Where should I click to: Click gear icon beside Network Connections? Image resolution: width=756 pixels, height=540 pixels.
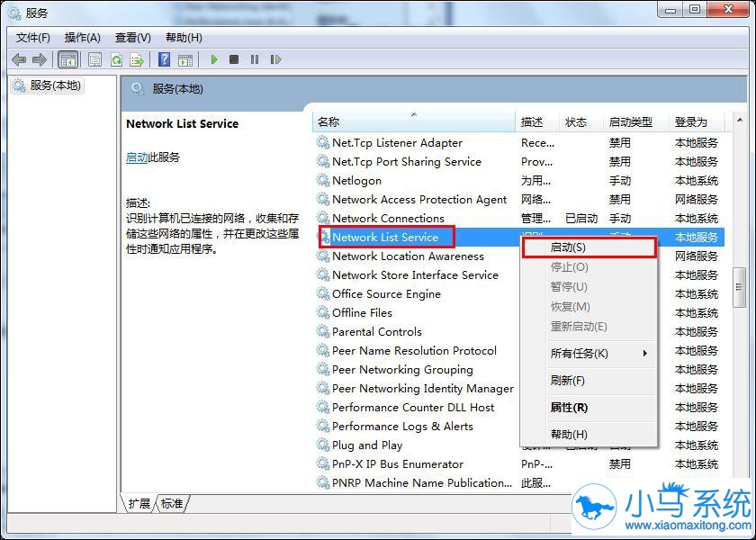coord(322,218)
